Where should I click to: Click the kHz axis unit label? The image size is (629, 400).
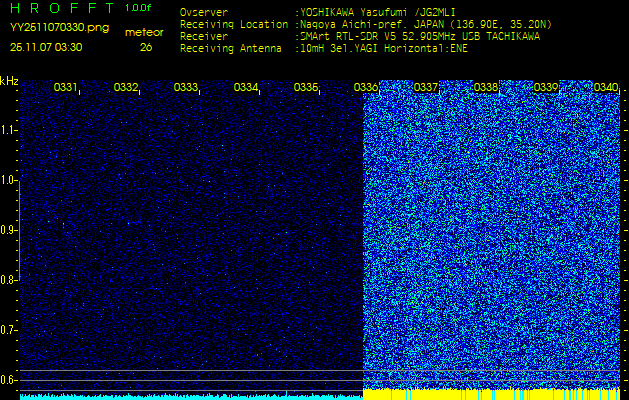(x=9, y=81)
